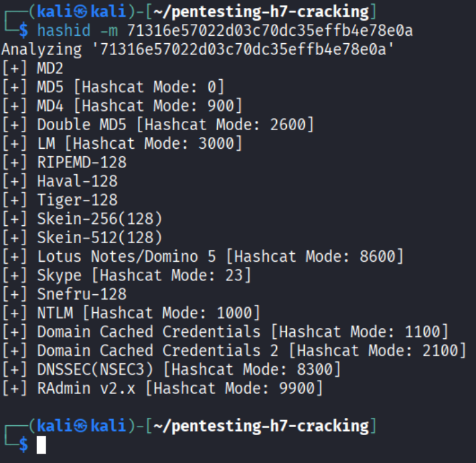Viewport: 476px width, 463px height.
Task: Click the Haval-128 result line
Action: tap(60, 181)
